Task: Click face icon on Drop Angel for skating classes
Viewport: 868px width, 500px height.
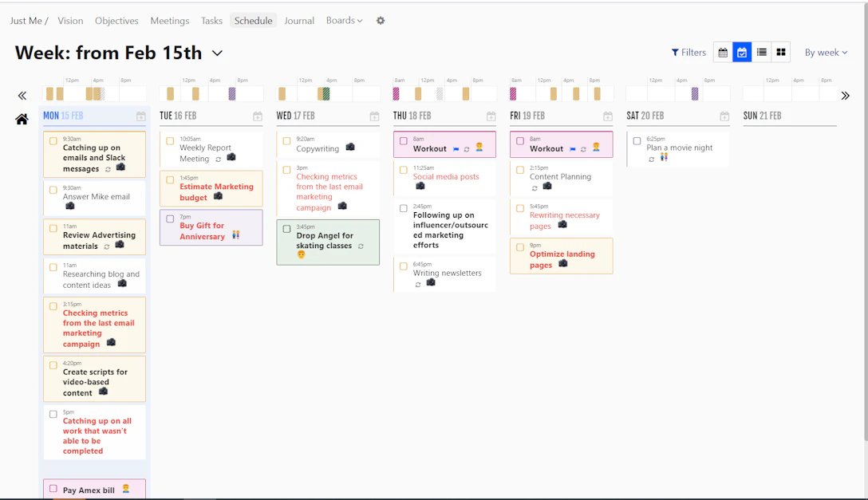Action: tap(301, 254)
